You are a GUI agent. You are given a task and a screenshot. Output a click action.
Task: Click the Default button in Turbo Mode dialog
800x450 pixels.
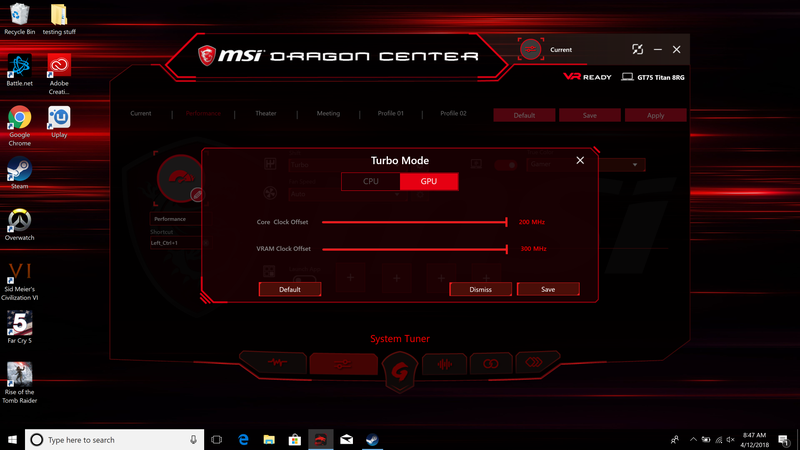[290, 289]
